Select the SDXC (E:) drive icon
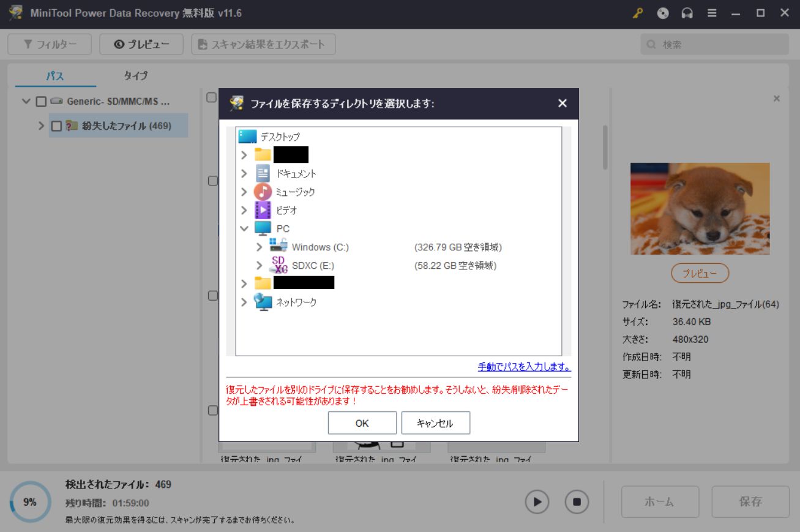 [x=279, y=266]
